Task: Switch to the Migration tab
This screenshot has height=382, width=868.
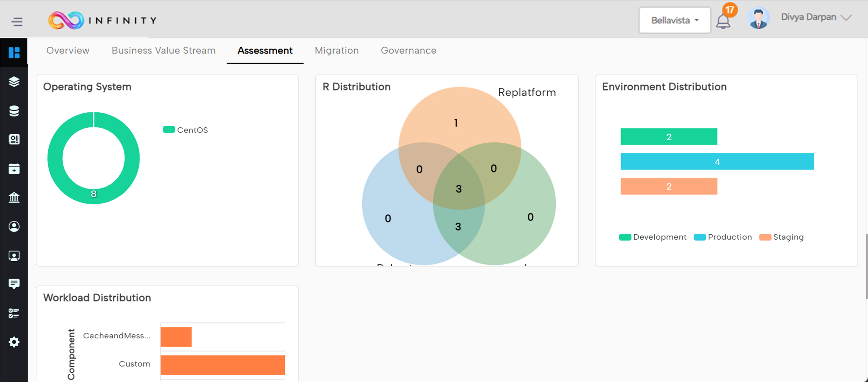Action: 336,51
